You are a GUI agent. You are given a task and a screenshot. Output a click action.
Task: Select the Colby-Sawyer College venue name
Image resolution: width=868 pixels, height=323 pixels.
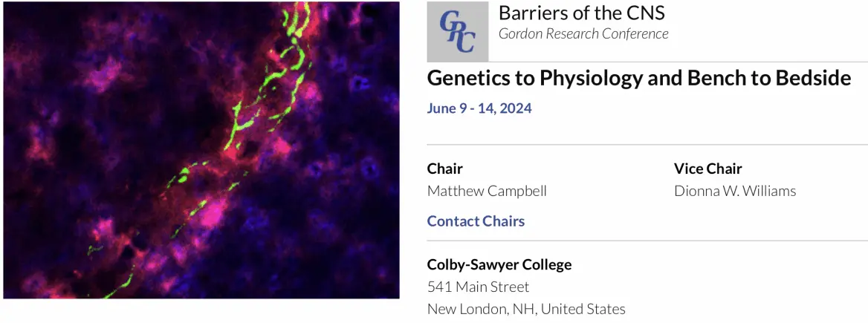point(499,264)
